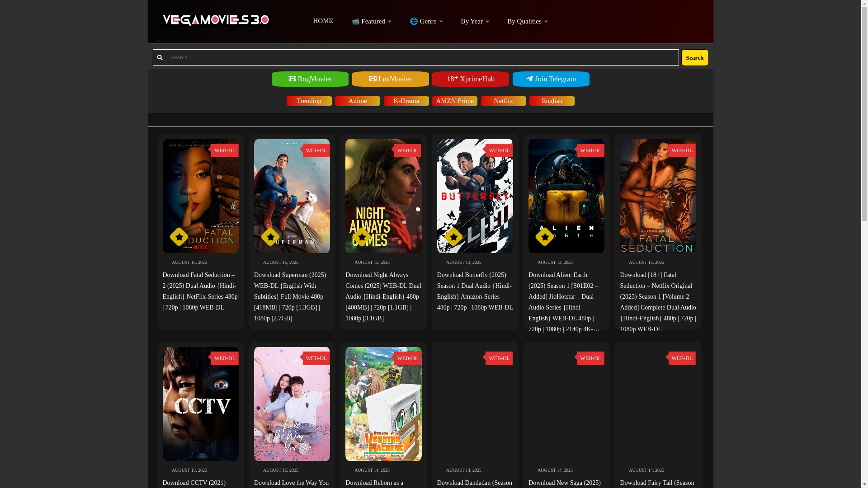This screenshot has height=488, width=868.
Task: Select the AMZN Prime category tag
Action: (455, 101)
